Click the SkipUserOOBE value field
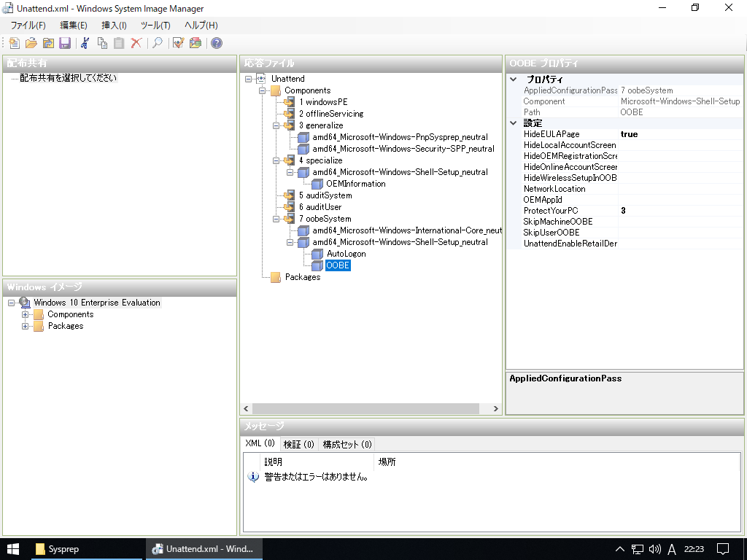 click(680, 233)
